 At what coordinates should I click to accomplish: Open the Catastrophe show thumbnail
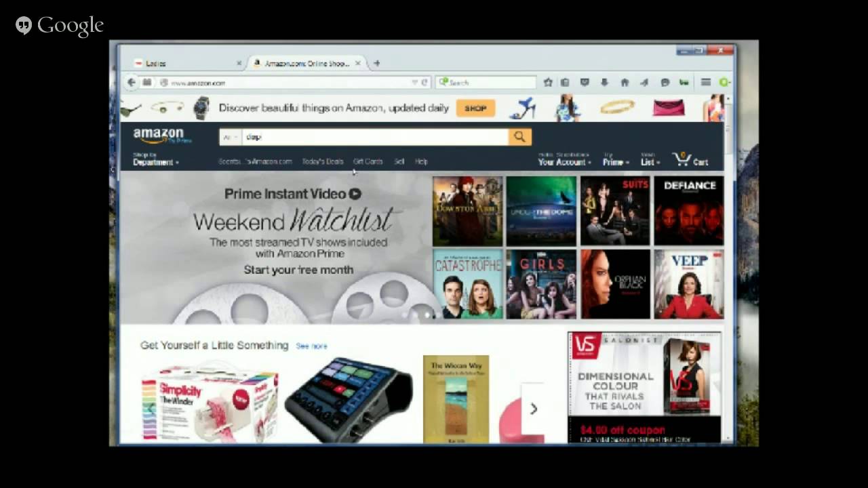tap(468, 284)
